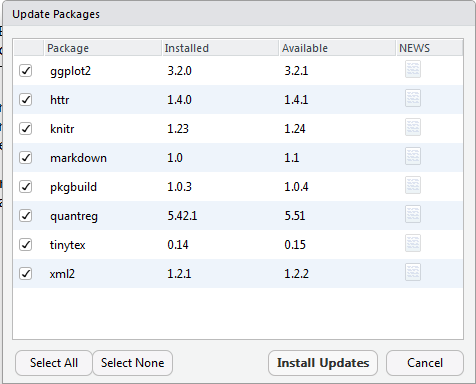The image size is (476, 384).
Task: Click installed version 5.42.1
Action: coord(182,216)
